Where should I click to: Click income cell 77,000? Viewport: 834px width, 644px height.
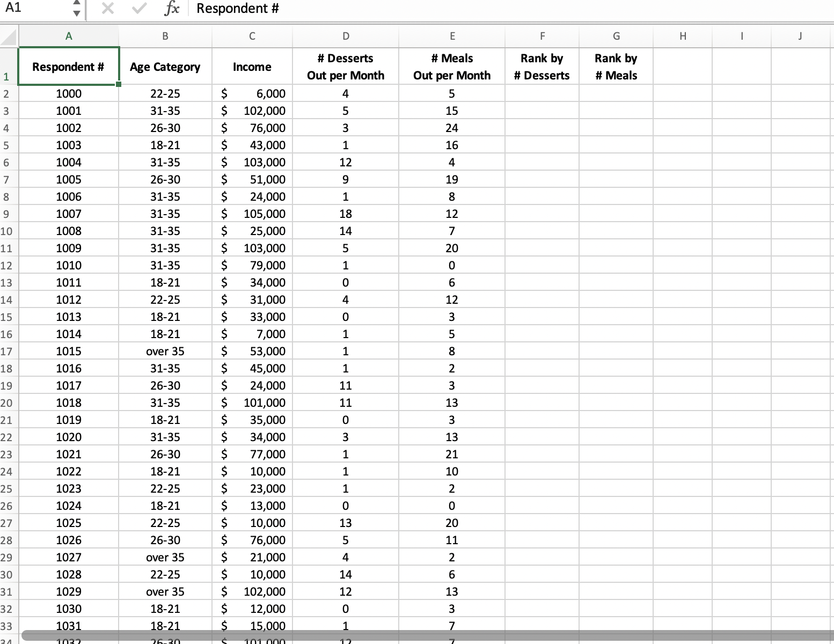(252, 455)
